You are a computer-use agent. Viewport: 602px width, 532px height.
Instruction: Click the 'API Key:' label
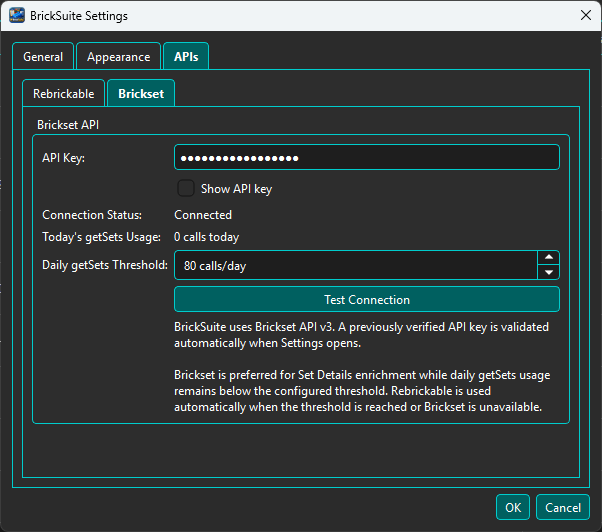[63, 158]
